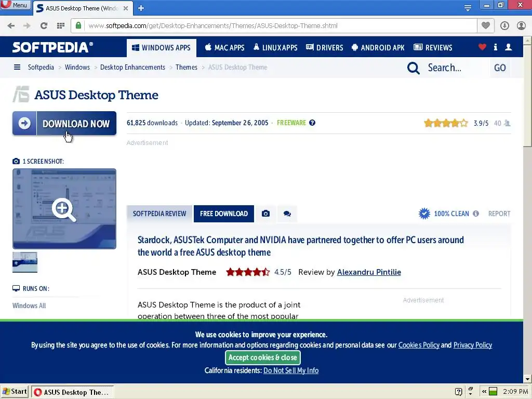
Task: Open a new tab with plus icon
Action: click(141, 8)
